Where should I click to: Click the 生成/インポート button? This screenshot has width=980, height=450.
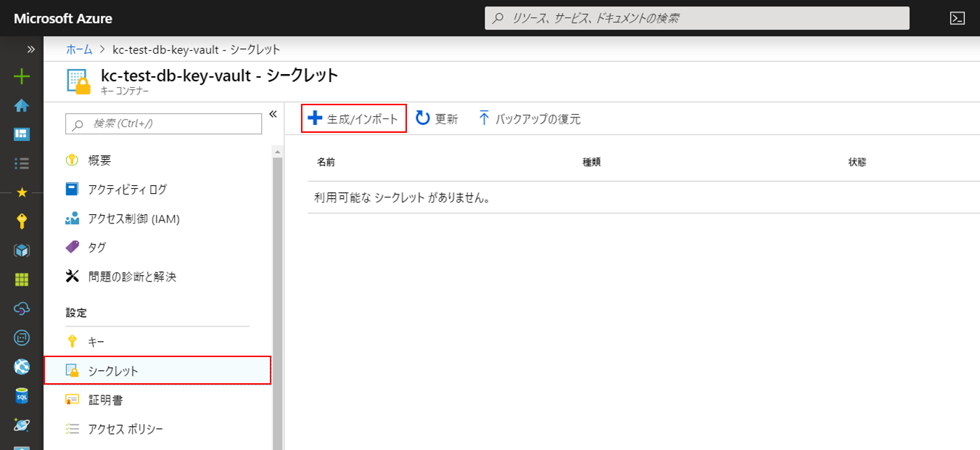click(x=353, y=118)
